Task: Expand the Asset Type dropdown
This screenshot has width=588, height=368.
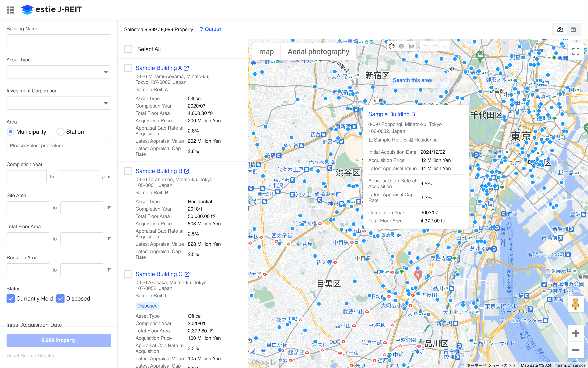Action: click(59, 72)
